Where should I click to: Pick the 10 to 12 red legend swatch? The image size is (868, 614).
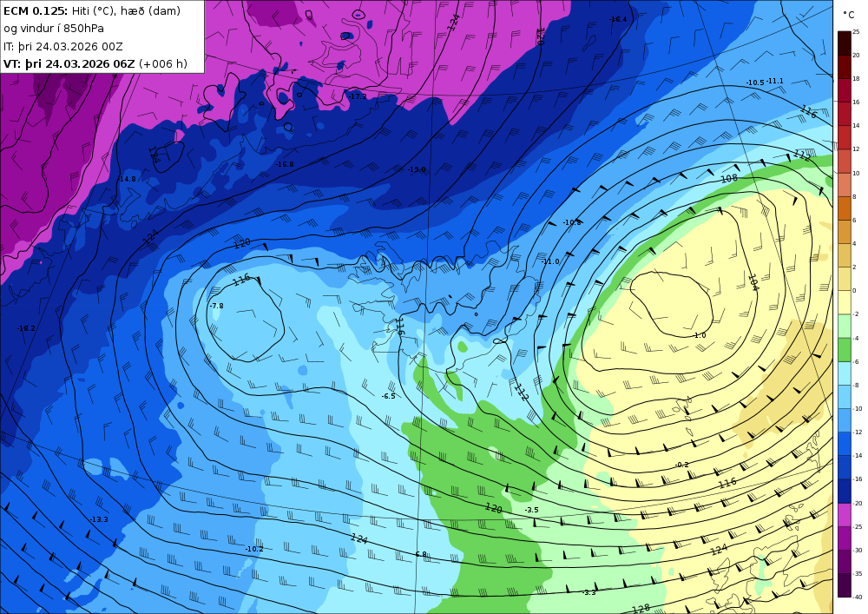point(845,162)
